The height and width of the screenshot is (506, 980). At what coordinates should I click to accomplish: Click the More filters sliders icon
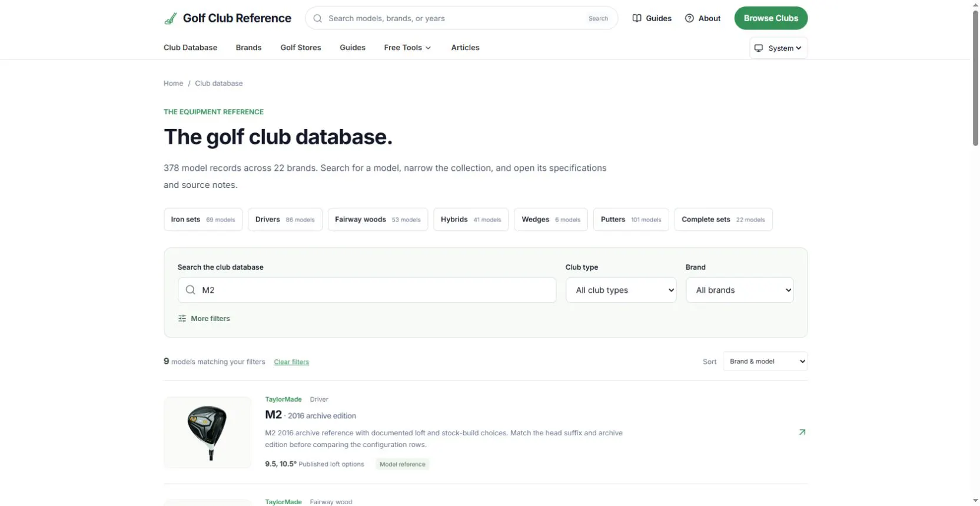tap(182, 319)
